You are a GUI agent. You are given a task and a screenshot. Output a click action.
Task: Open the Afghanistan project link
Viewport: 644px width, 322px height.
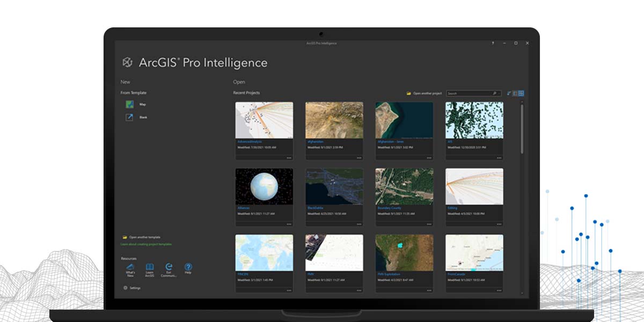pyautogui.click(x=316, y=142)
